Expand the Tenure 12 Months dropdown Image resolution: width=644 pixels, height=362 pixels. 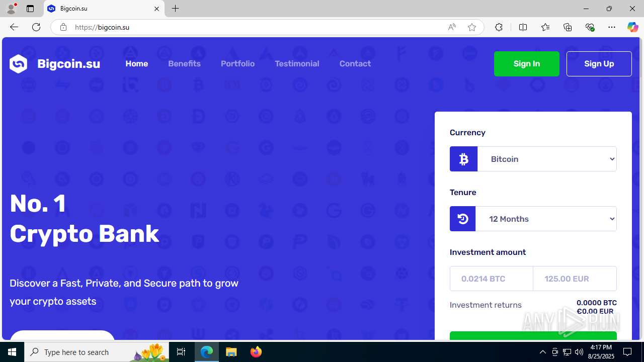coord(546,219)
